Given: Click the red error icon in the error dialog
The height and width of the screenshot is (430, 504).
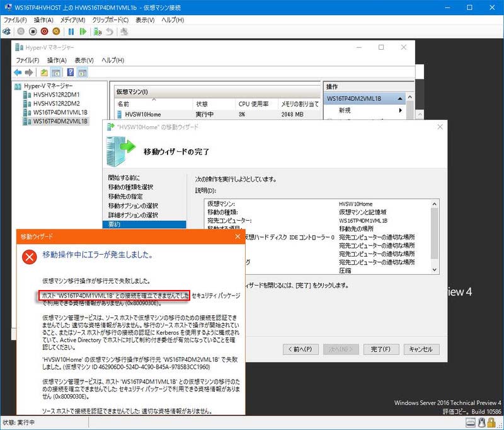Looking at the screenshot, I should tap(29, 257).
